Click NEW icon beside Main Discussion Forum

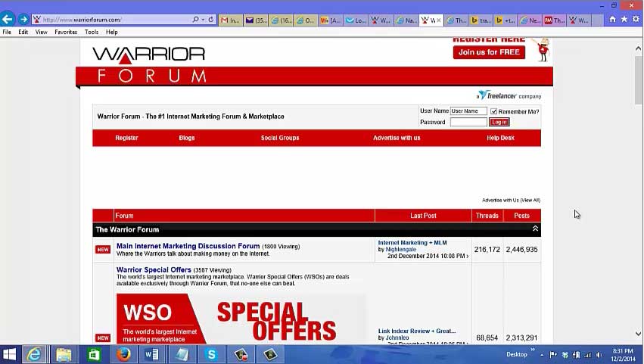(103, 250)
